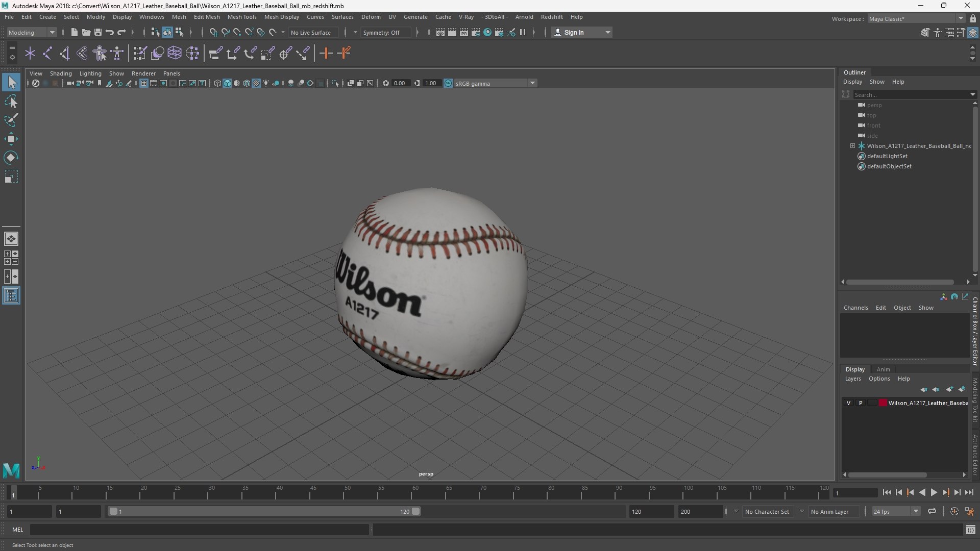Select defaultLightSet in the Outliner
This screenshot has height=551, width=980.
[887, 156]
